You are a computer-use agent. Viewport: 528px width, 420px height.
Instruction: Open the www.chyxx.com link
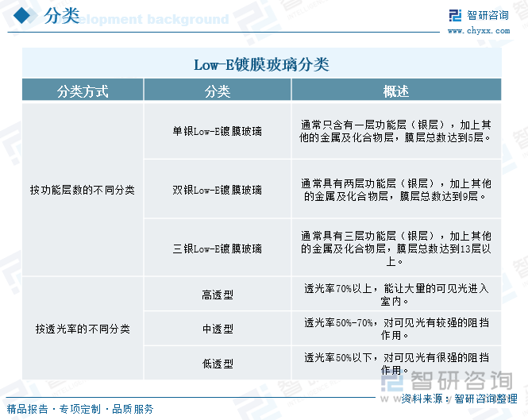(479, 31)
